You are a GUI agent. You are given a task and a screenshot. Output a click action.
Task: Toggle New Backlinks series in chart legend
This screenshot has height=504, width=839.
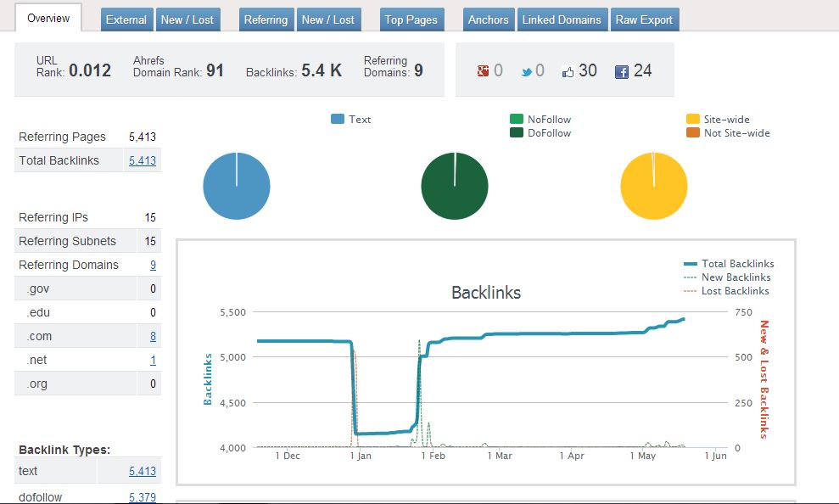click(x=727, y=277)
